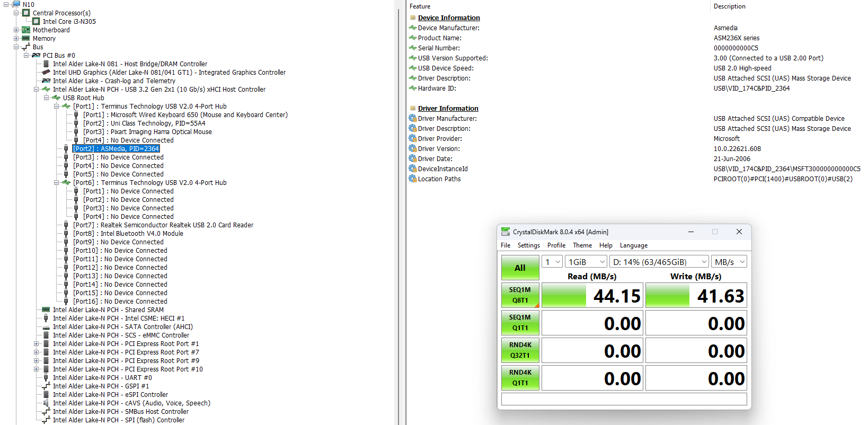Open the Settings menu in CrystalDiskMark

point(529,245)
